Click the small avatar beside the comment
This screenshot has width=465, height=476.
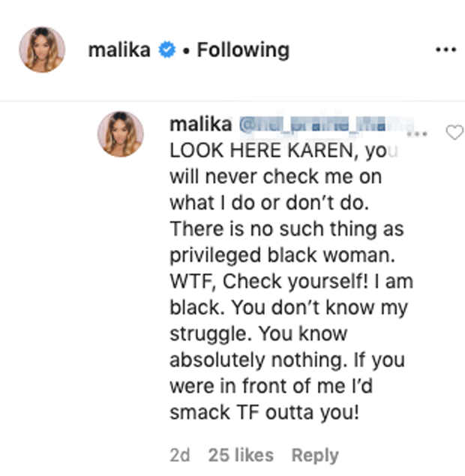[x=120, y=134]
